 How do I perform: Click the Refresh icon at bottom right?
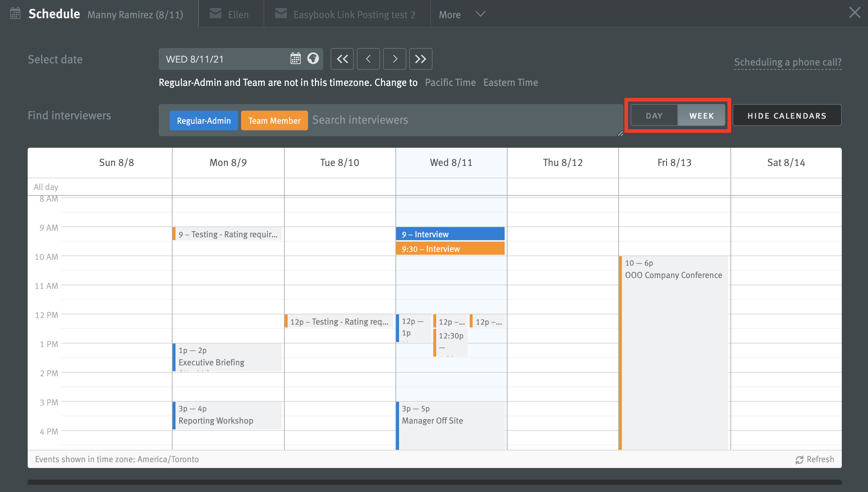point(800,459)
